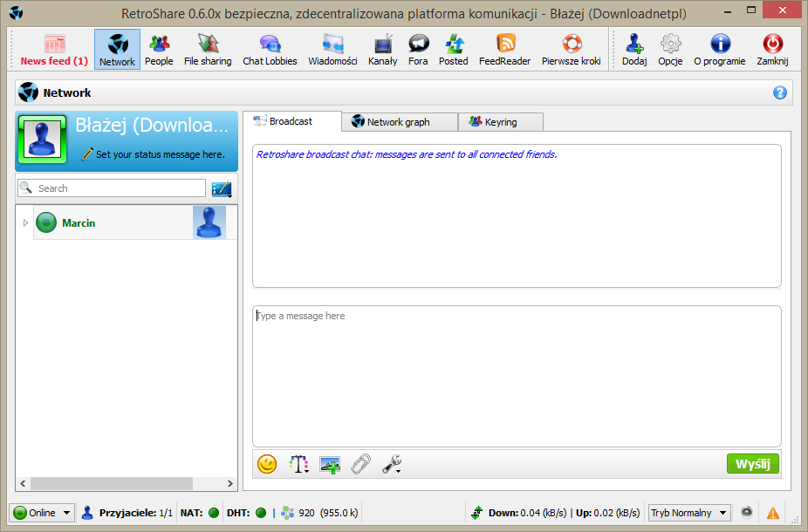Insert an emoticon with the smiley icon
The image size is (808, 532).
[x=267, y=464]
